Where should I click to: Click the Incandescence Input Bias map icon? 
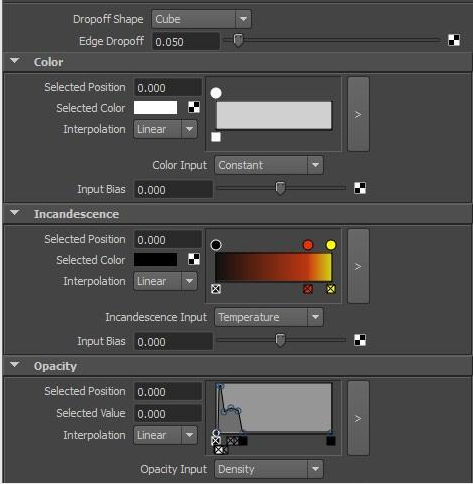[x=360, y=340]
